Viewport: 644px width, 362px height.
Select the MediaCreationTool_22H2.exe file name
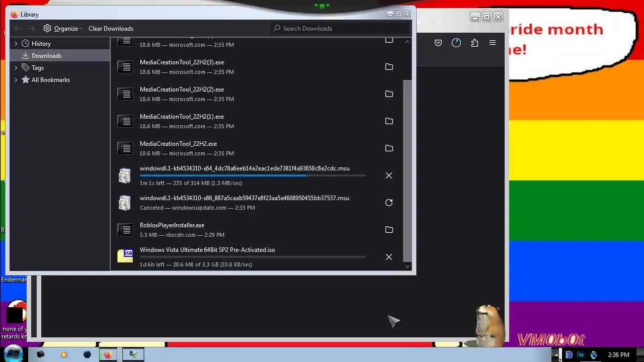[x=178, y=144]
